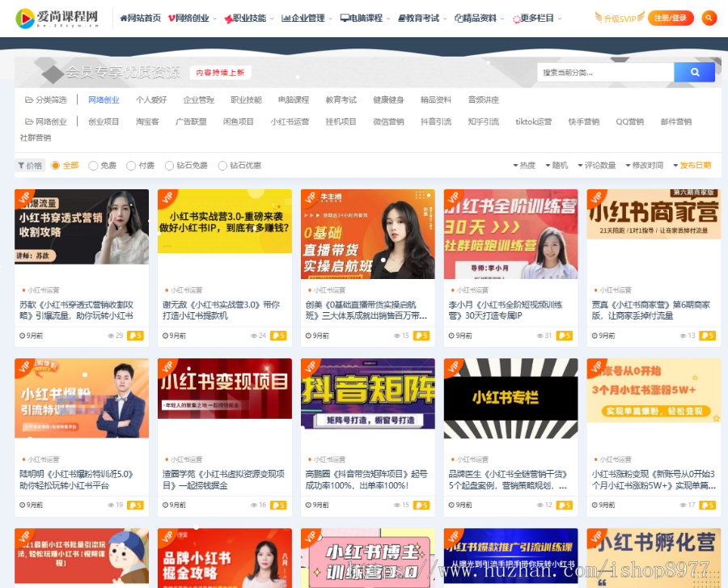Select the 钻石免费 radio button
728x588 pixels.
169,166
